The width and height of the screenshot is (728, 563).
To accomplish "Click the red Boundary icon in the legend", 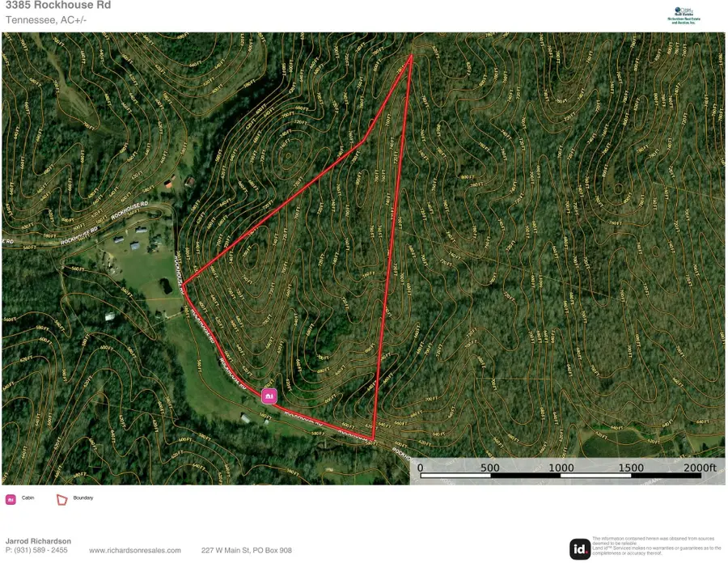I will (x=61, y=499).
